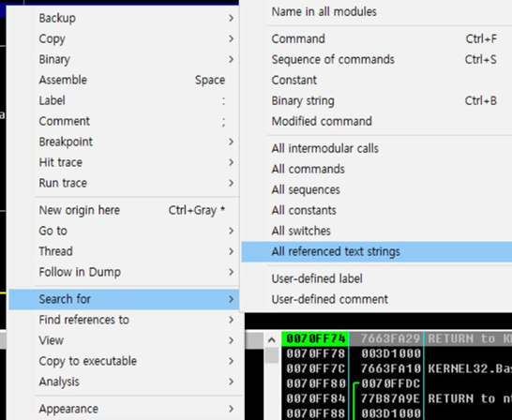Click the KERNEL32.Ba stack comment
The image size is (512, 420).
pos(470,368)
